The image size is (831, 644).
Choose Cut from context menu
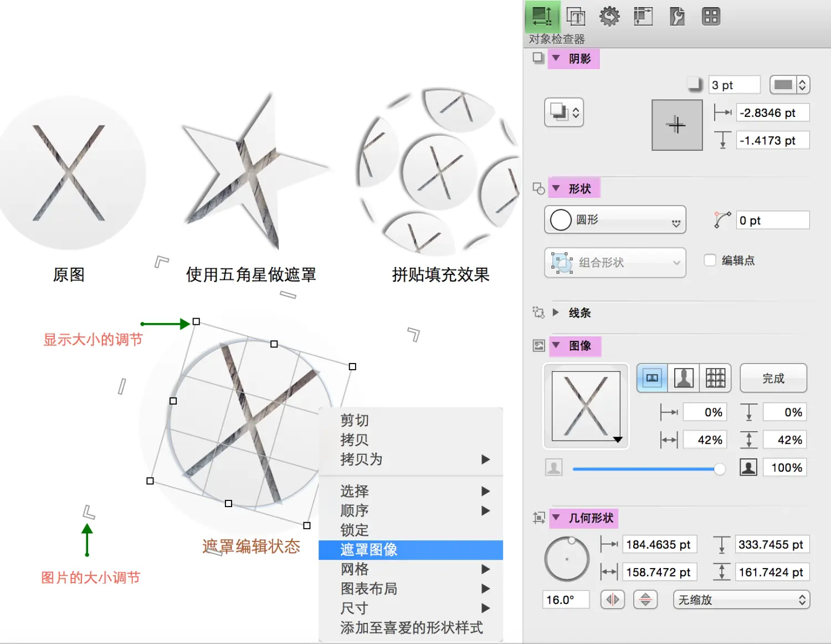coord(411,420)
